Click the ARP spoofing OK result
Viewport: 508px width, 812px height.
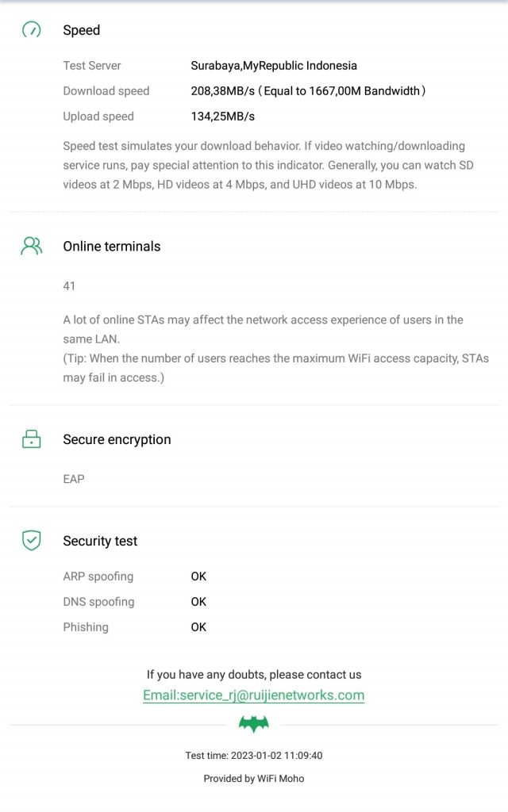click(198, 576)
